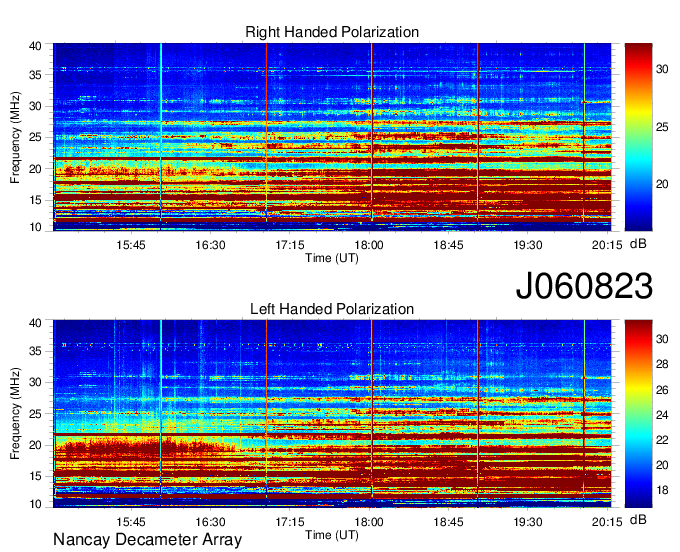Viewport: 680px width, 552px height.
Task: Click the Time (UT) label under left-handed plot
Action: point(332,535)
